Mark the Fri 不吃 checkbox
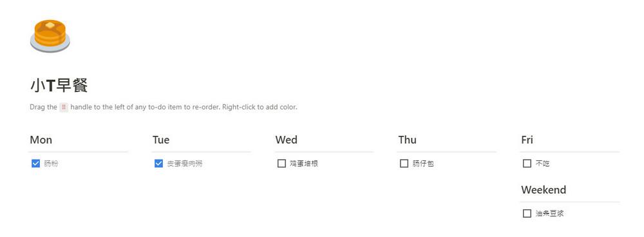 [527, 164]
